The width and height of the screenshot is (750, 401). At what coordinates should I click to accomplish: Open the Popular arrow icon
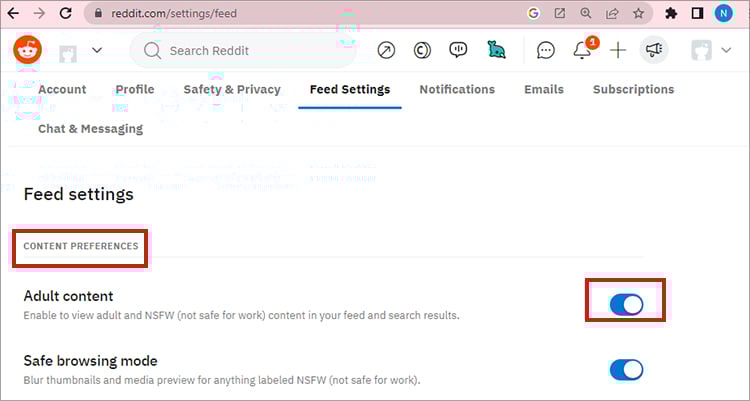pyautogui.click(x=386, y=50)
